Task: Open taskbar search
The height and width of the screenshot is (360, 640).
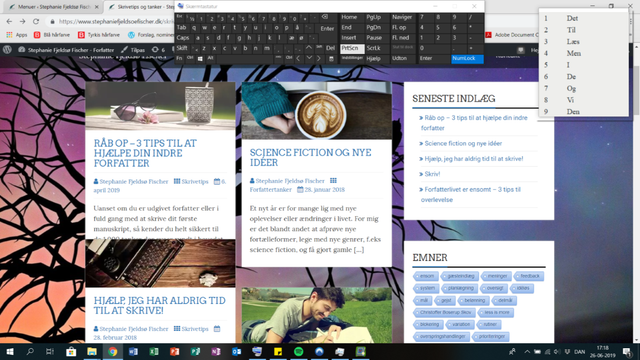Action: point(30,351)
